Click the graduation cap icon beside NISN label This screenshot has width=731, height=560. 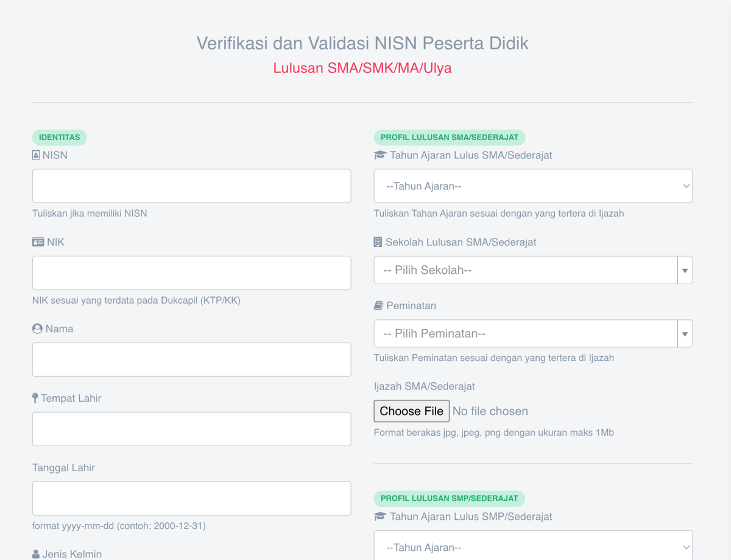[x=35, y=155]
